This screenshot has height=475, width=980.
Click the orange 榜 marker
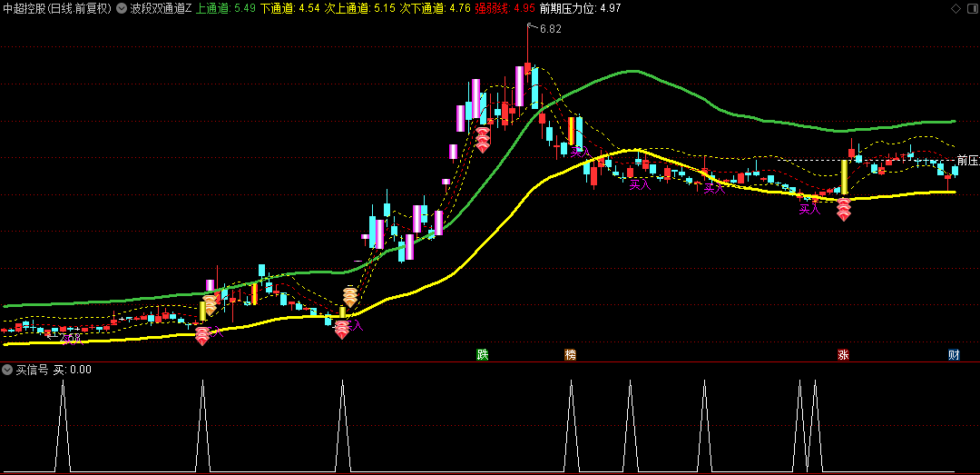tap(570, 355)
